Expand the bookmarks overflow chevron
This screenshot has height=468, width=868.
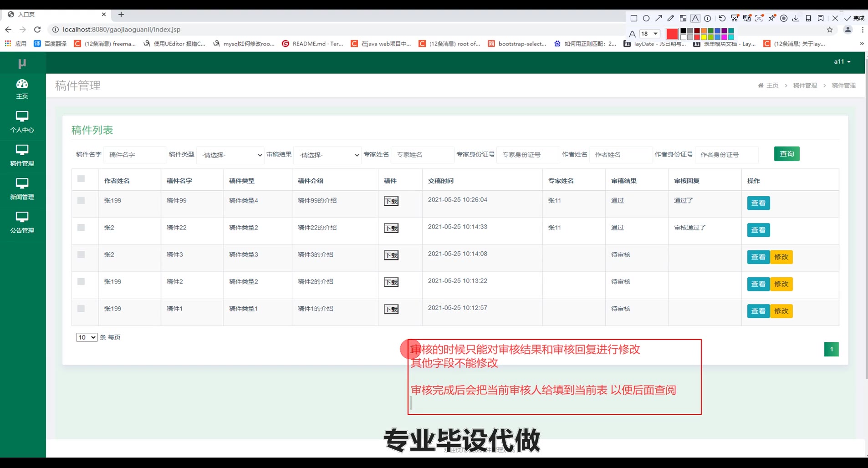tap(862, 44)
